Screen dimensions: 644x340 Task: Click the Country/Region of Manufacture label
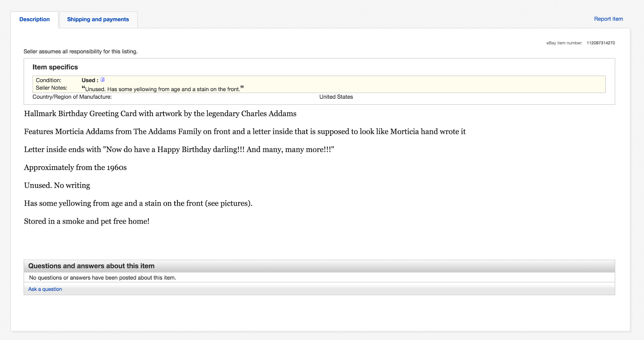click(x=72, y=97)
